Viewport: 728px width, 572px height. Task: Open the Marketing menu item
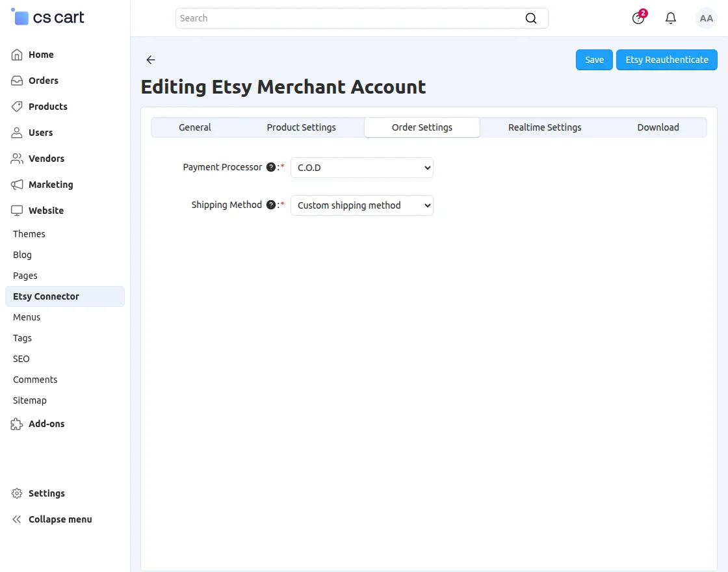51,185
